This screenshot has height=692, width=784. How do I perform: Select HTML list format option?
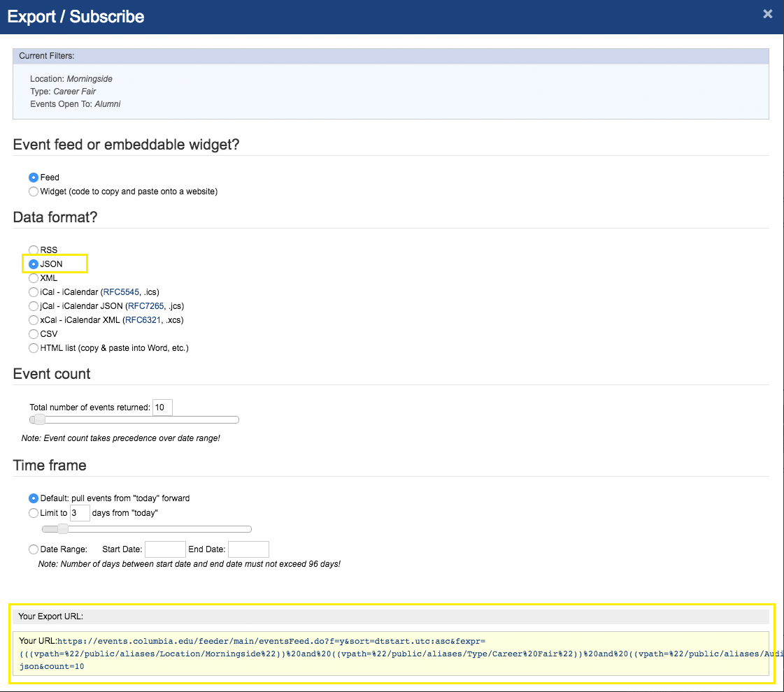point(34,348)
